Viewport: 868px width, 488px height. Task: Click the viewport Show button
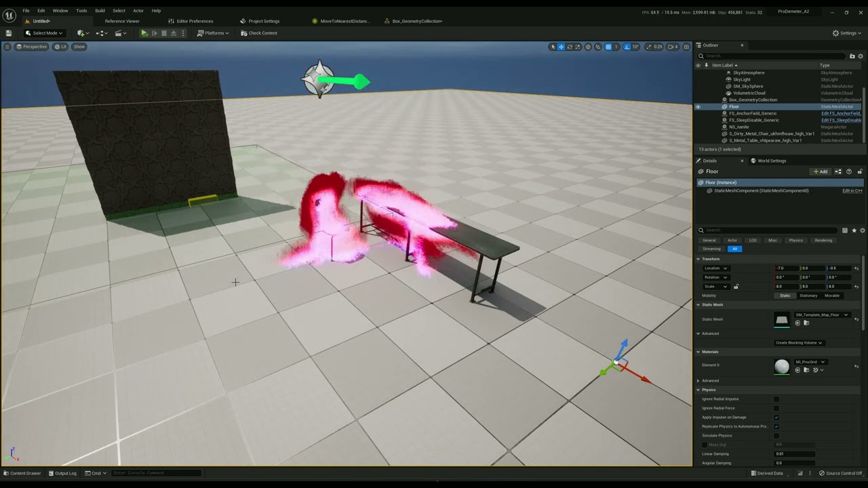(x=79, y=47)
